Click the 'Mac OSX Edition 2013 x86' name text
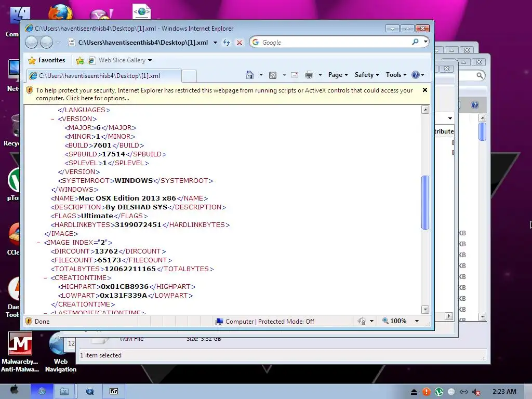Image resolution: width=532 pixels, height=399 pixels. coord(127,198)
